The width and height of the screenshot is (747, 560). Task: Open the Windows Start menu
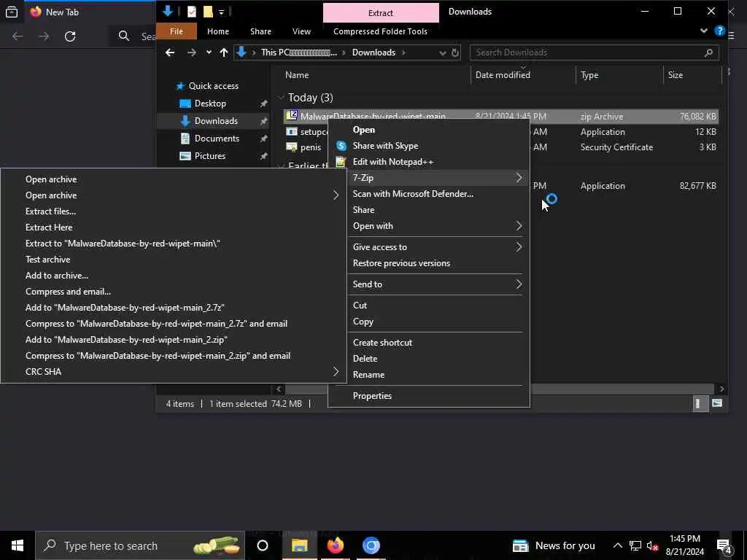(18, 545)
